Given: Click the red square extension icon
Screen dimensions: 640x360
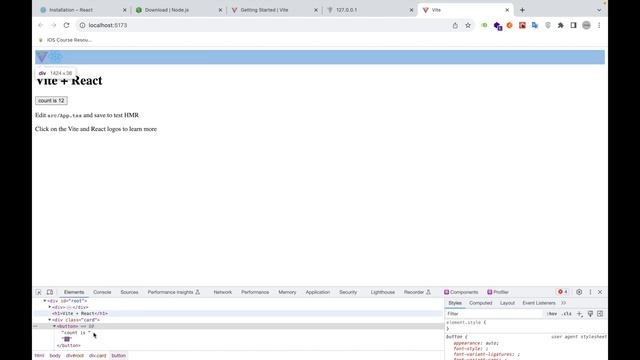Looking at the screenshot, I should pos(522,25).
